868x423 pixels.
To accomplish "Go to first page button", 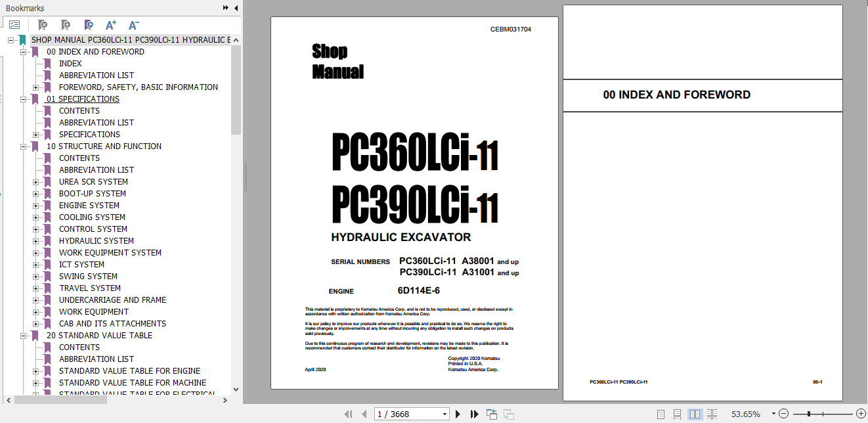I will pos(348,414).
